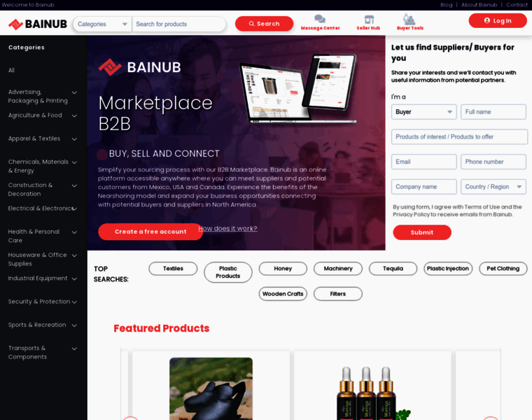Open the Seller Hub icon
The image size is (532, 420).
368,22
